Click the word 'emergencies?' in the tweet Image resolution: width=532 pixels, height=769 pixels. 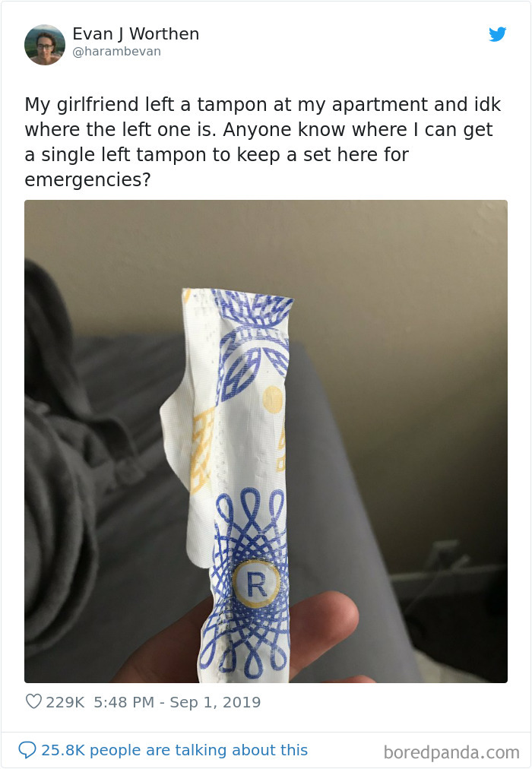87,179
